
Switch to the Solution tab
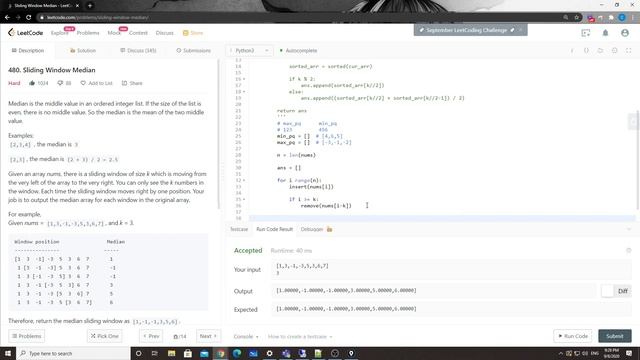coord(83,51)
